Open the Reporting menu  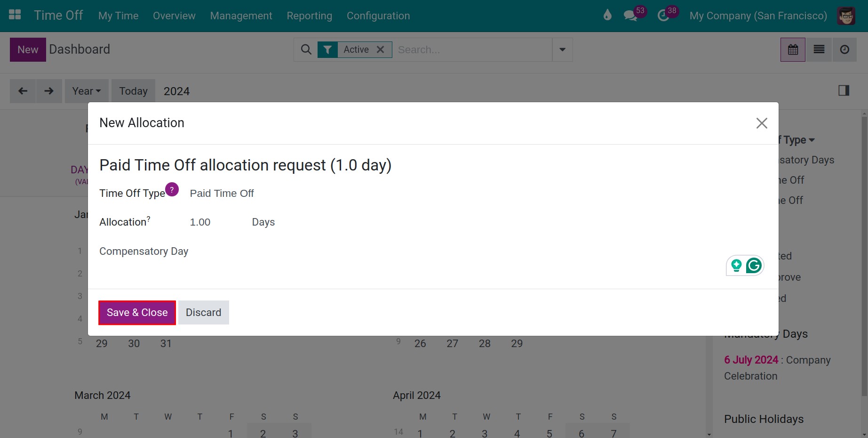click(x=309, y=16)
